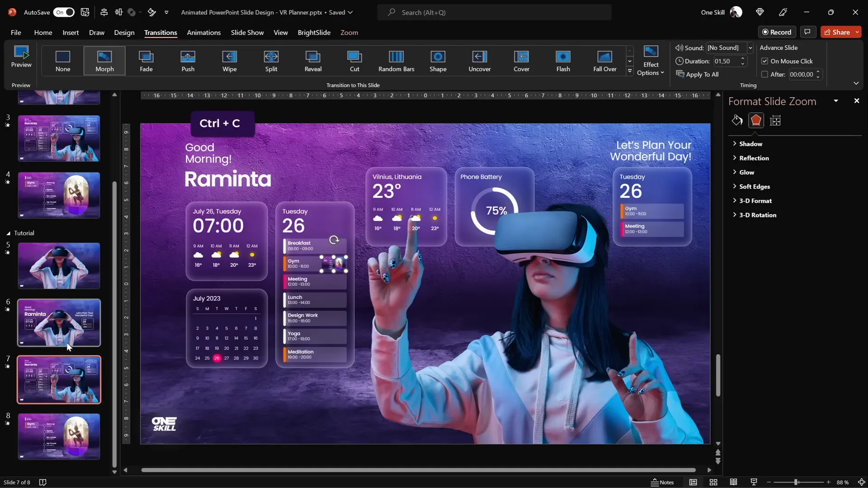The width and height of the screenshot is (868, 488).
Task: Fit slide to current window
Action: [861, 482]
